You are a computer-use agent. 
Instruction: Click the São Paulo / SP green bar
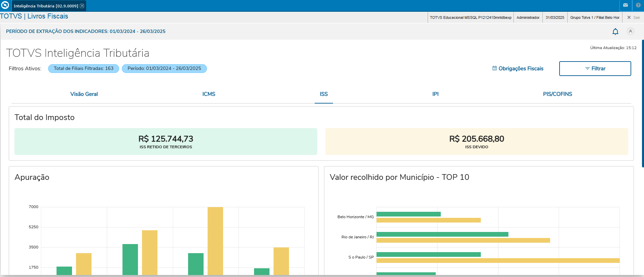(429, 254)
